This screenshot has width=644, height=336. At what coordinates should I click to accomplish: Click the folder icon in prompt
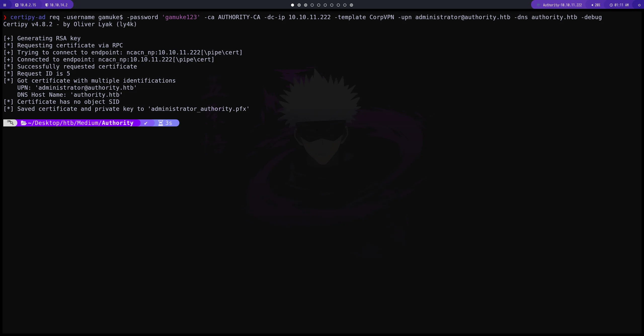(24, 123)
